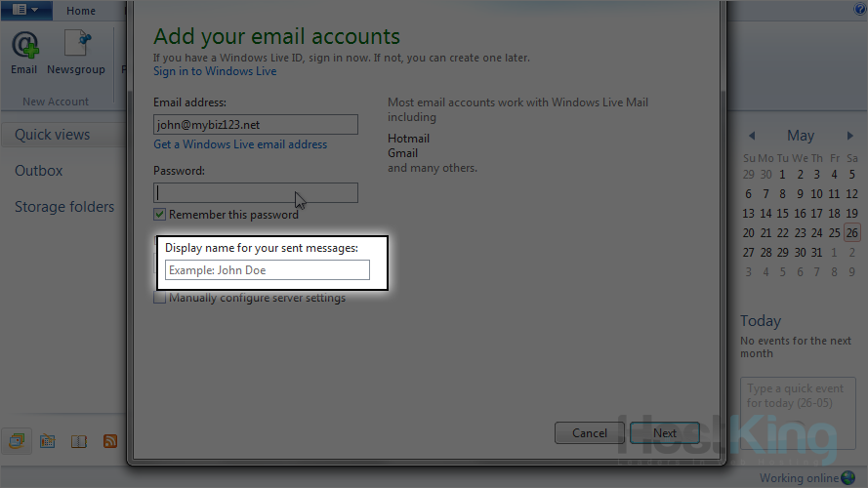This screenshot has height=488, width=868.
Task: Open the Calendar shortcut icon
Action: pos(47,441)
